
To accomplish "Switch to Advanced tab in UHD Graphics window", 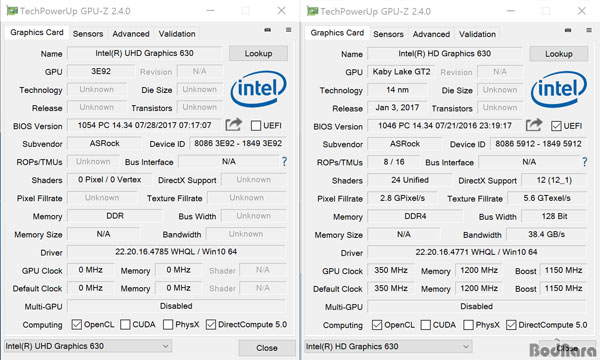I will (131, 34).
